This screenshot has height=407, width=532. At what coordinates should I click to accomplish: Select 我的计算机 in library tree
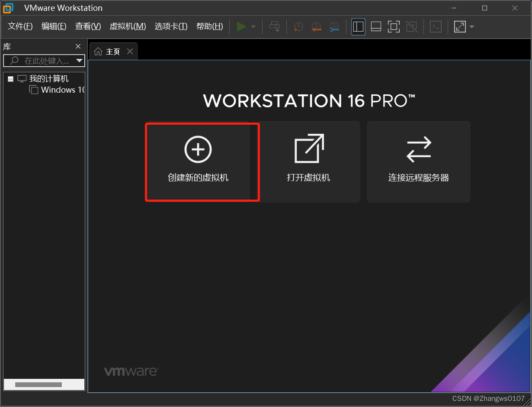[x=49, y=79]
